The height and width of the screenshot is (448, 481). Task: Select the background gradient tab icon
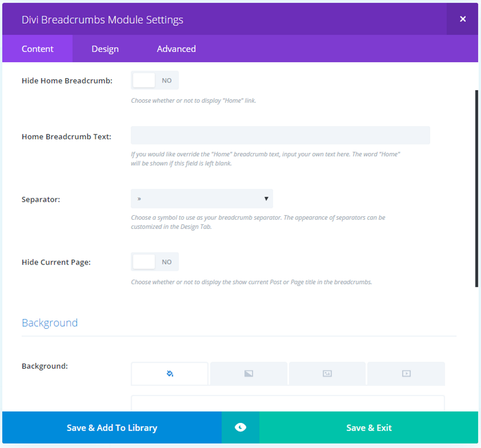pyautogui.click(x=249, y=374)
